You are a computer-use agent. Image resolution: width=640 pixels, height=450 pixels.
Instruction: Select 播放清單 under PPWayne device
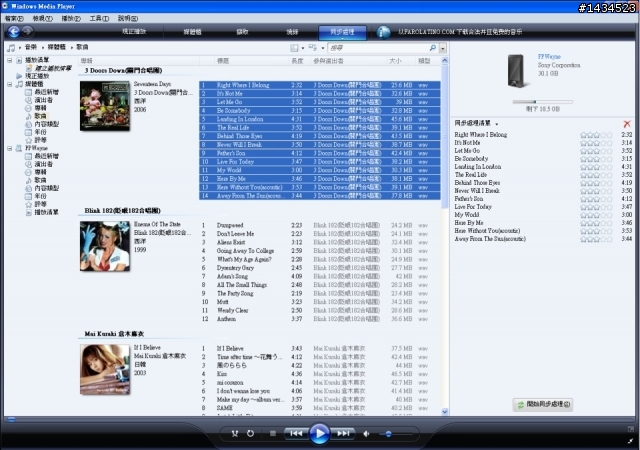pos(47,212)
